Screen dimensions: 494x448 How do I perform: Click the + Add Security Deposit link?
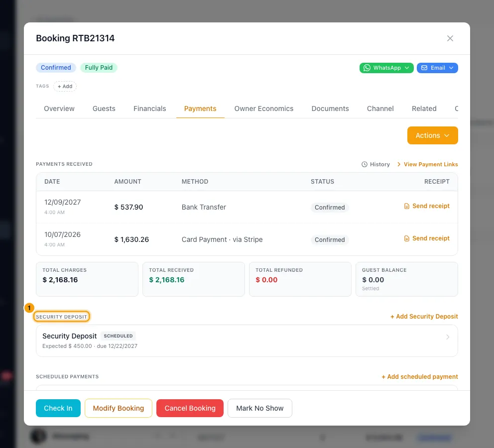(424, 317)
